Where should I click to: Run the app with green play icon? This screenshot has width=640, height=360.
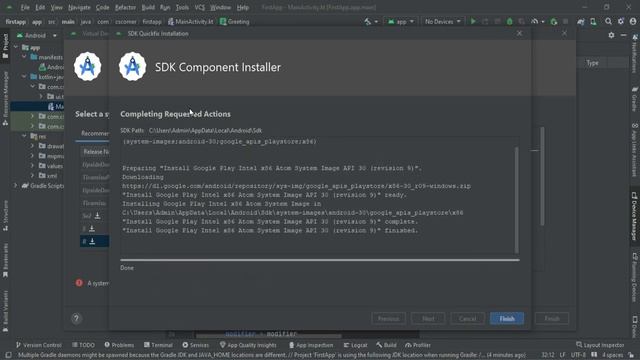[x=473, y=21]
